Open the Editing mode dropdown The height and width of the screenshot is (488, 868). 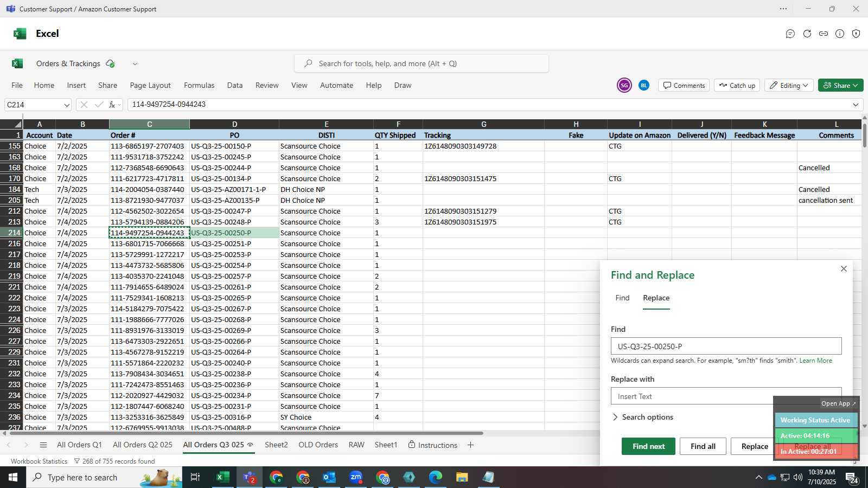click(x=788, y=85)
